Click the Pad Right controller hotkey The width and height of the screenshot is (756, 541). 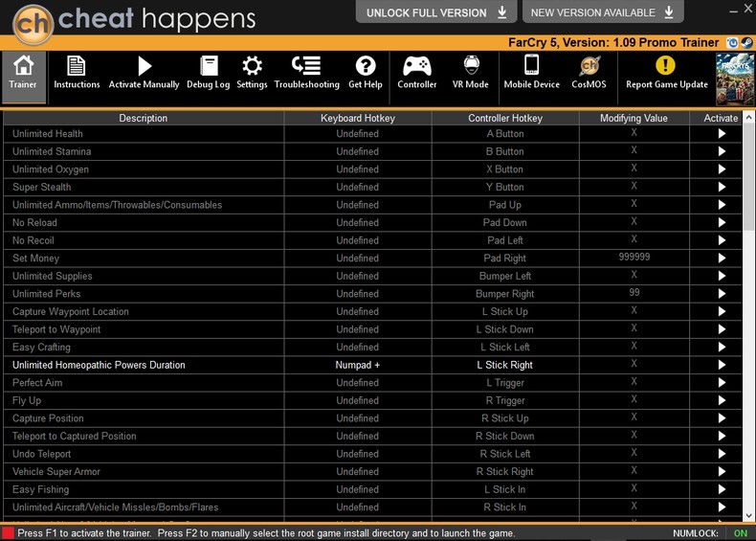pyautogui.click(x=505, y=259)
